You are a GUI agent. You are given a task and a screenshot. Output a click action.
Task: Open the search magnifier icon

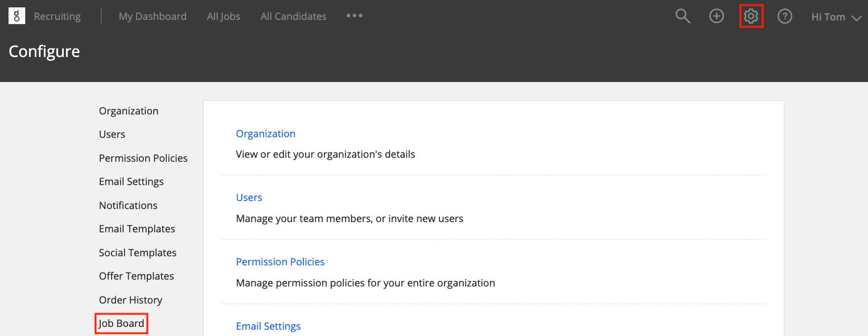click(x=682, y=17)
